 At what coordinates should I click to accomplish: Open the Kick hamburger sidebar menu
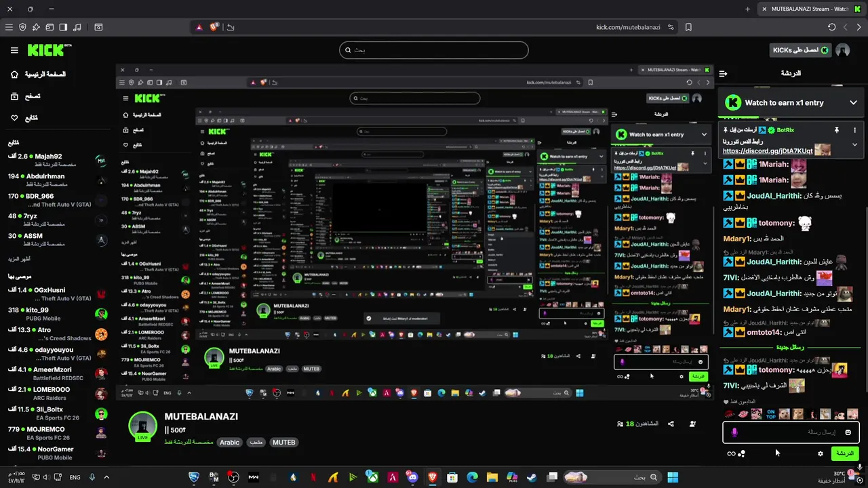point(14,50)
